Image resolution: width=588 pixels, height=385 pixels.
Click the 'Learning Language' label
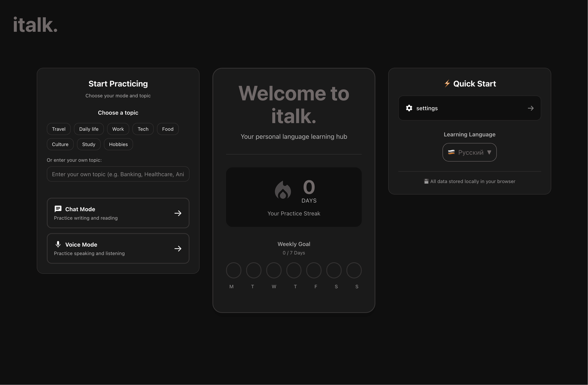(470, 135)
